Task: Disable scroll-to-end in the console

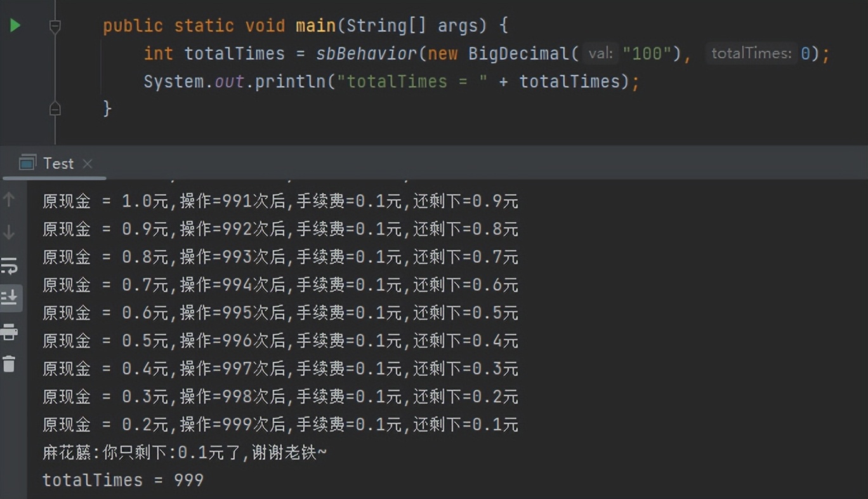Action: tap(10, 298)
